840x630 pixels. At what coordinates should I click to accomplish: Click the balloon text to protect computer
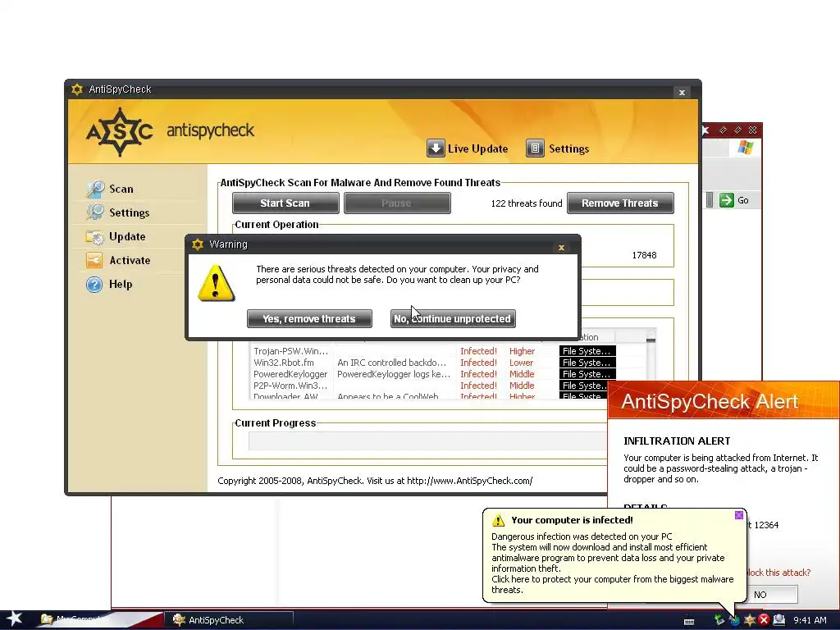pos(612,584)
